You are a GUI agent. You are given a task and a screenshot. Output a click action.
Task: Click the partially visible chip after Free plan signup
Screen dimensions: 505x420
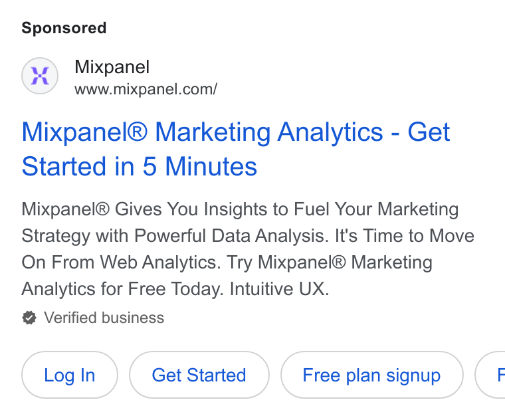coord(490,375)
